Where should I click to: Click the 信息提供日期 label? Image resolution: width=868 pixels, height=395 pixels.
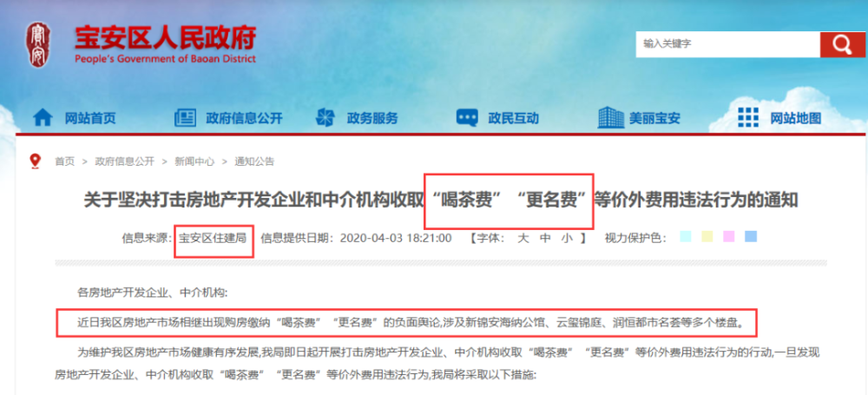(x=298, y=238)
